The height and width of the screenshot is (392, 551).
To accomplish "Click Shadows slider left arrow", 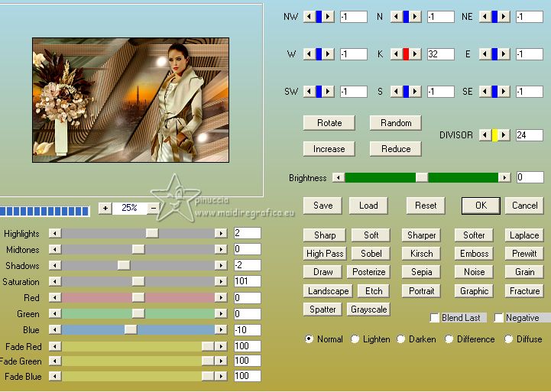I will (55, 265).
